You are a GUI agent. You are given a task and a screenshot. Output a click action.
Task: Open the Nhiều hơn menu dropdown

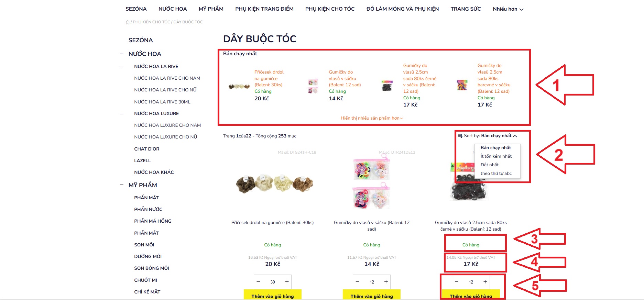tap(508, 9)
